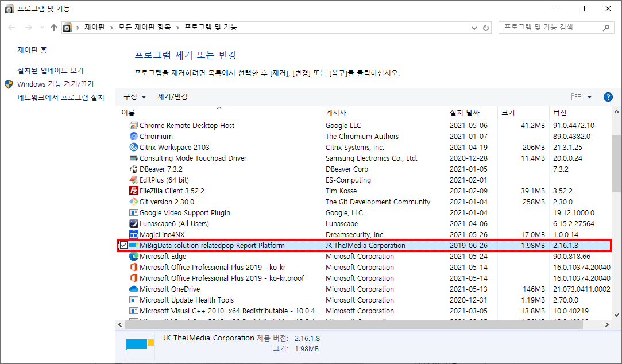Click the Chrome Remote Desktop Host icon
Viewport: 622px width, 364px height.
[134, 125]
